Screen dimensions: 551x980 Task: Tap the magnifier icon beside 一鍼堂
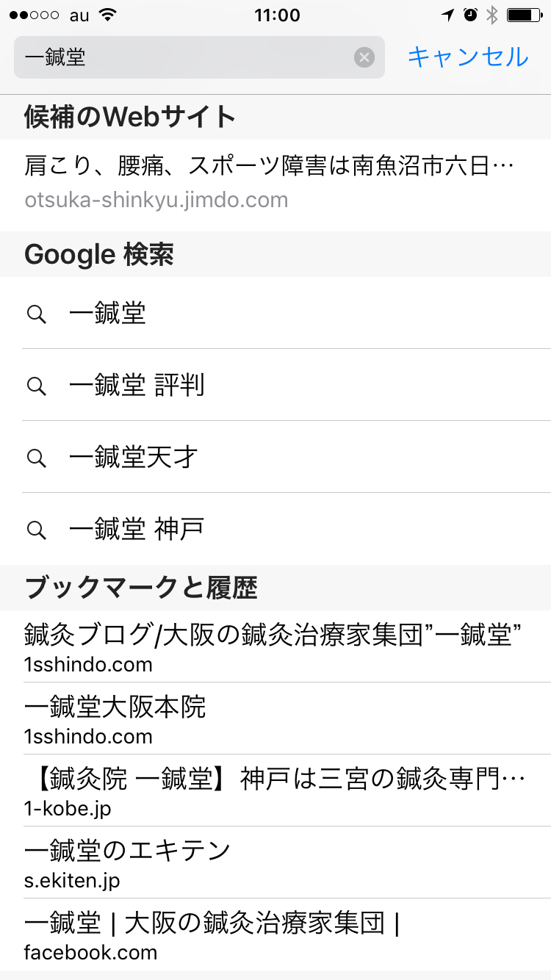(x=37, y=314)
